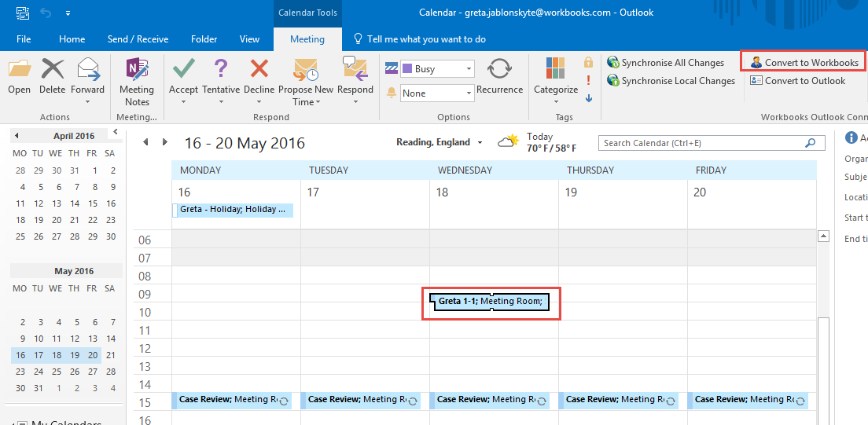Undo the last action in quick access

click(46, 12)
